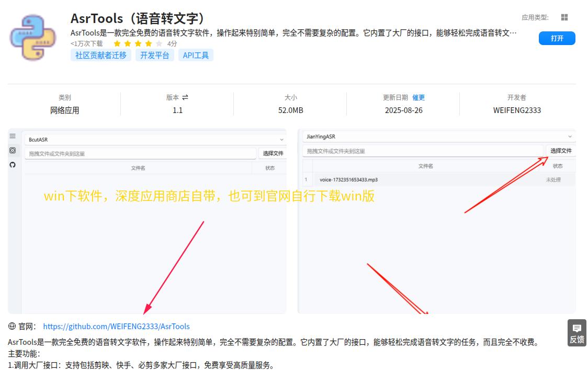Screen dimensions: 588x370
Task: Click the <1万次下载 download count
Action: (87, 43)
